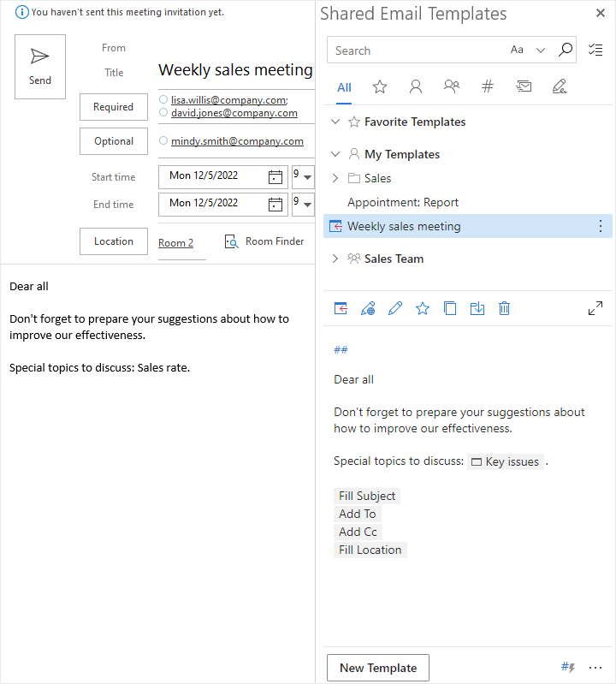This screenshot has height=684, width=616.
Task: Switch to the Team templates tab
Action: [x=452, y=86]
